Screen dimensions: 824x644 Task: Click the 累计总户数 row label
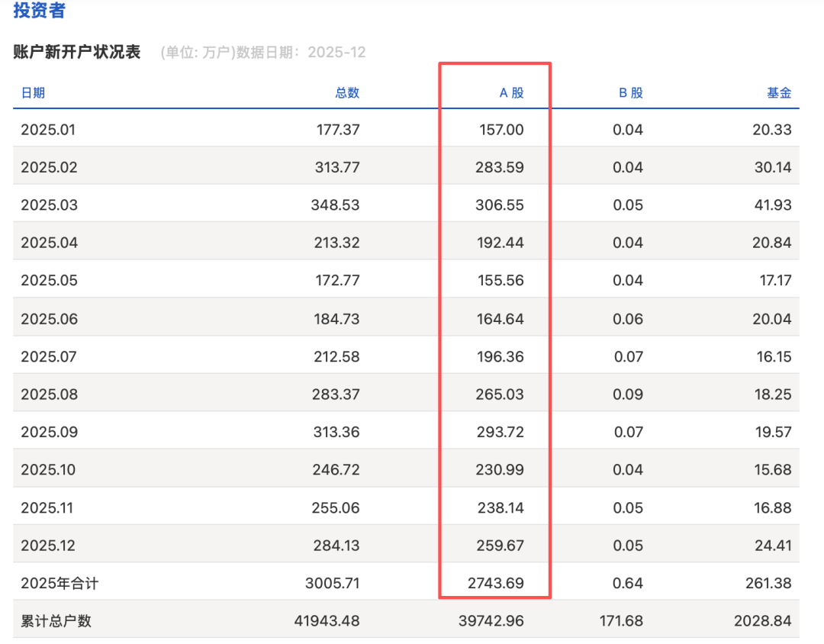pyautogui.click(x=56, y=621)
